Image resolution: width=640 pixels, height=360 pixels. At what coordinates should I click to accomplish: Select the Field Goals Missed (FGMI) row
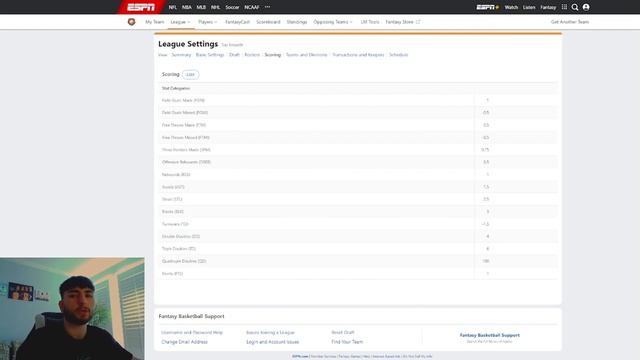(358, 112)
